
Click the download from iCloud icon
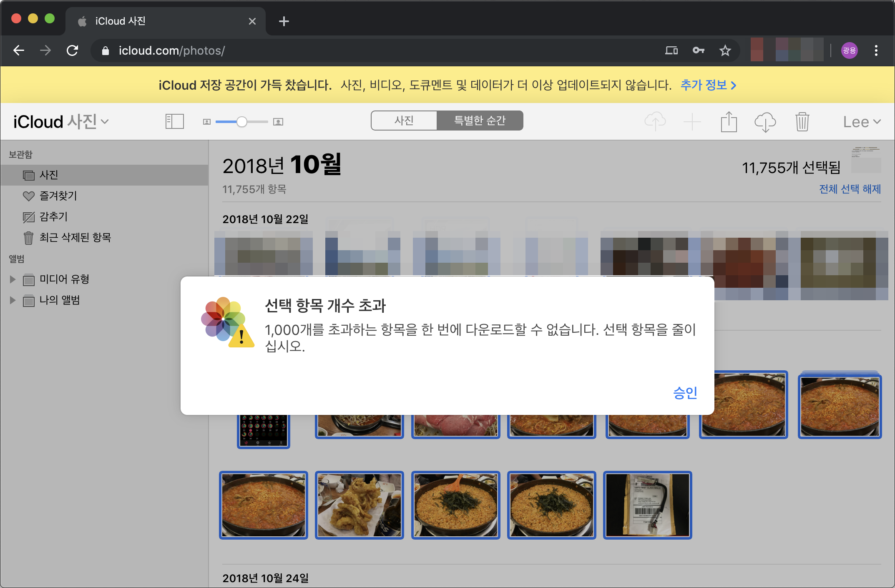(765, 122)
